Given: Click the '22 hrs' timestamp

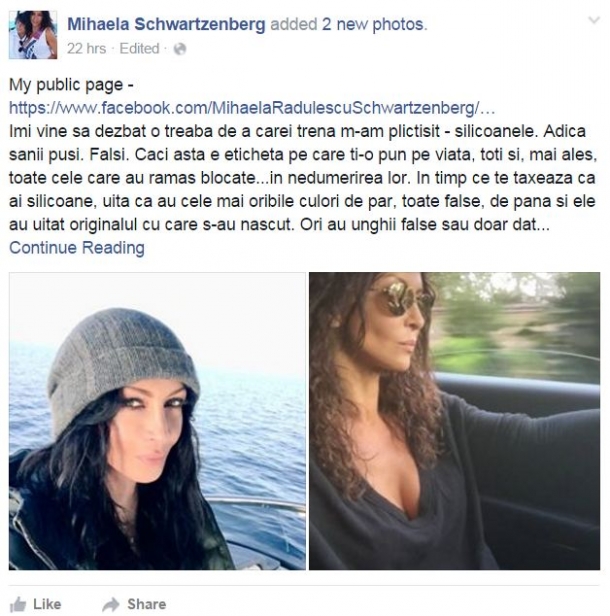Looking at the screenshot, I should click(86, 49).
